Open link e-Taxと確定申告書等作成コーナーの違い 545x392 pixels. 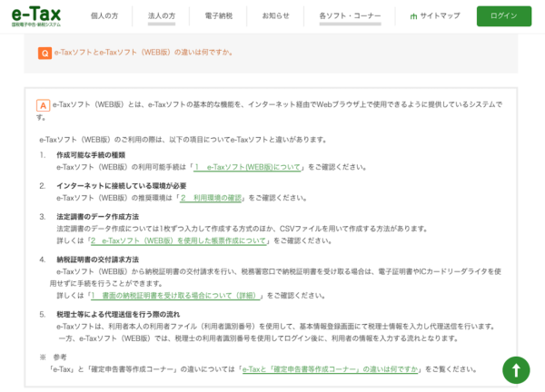[331, 369]
